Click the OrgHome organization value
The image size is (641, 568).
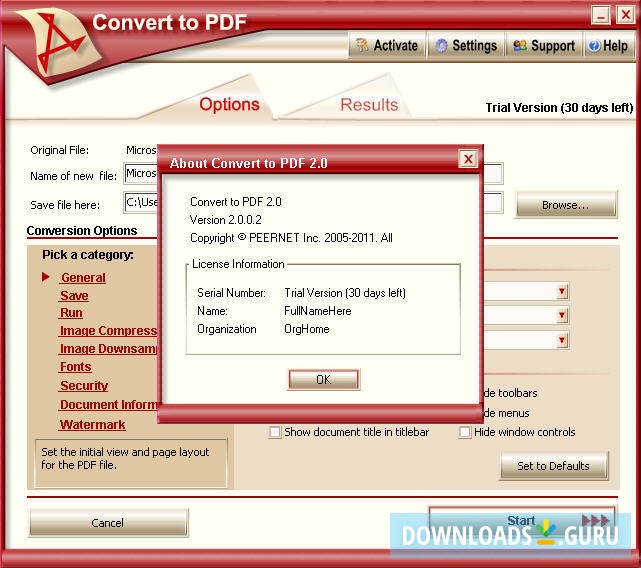pyautogui.click(x=307, y=329)
